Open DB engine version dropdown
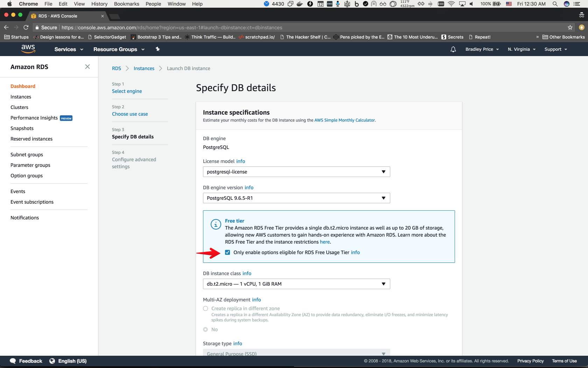Viewport: 588px width, 368px height. (x=296, y=198)
